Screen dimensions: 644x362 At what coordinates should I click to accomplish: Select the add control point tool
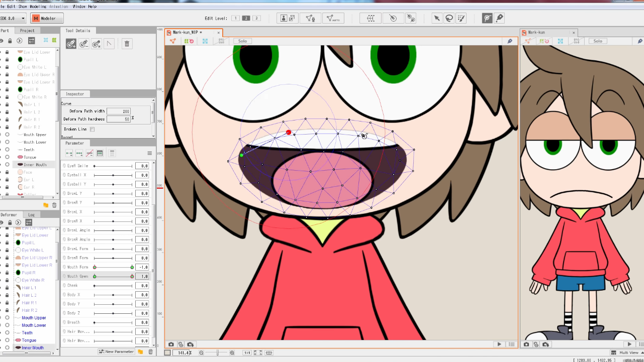click(x=71, y=44)
